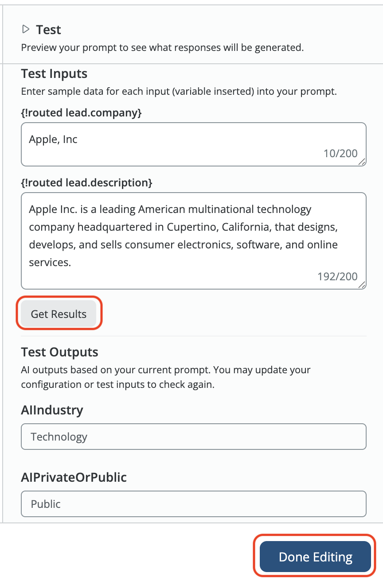
Task: Click the Test Outputs heading
Action: point(59,352)
